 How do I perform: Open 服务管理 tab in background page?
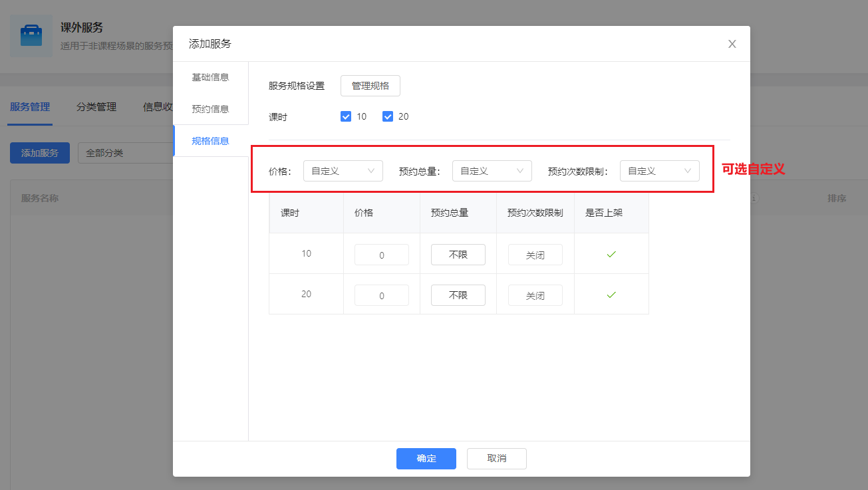pyautogui.click(x=30, y=106)
